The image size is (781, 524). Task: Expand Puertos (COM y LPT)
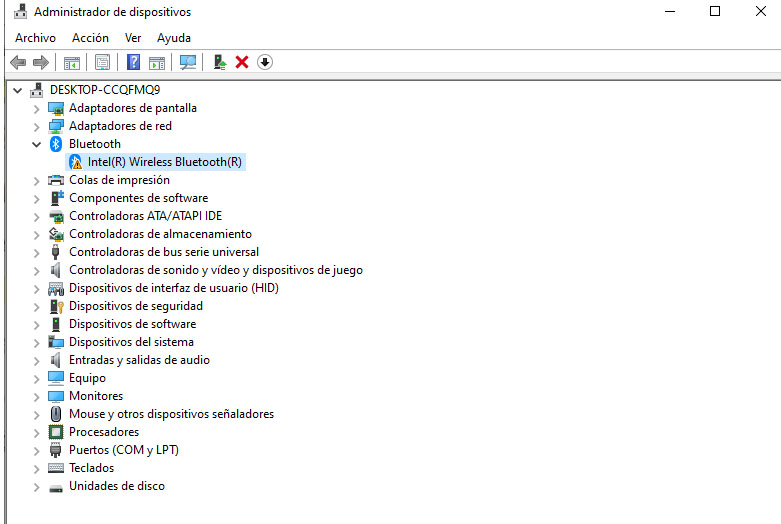click(36, 450)
